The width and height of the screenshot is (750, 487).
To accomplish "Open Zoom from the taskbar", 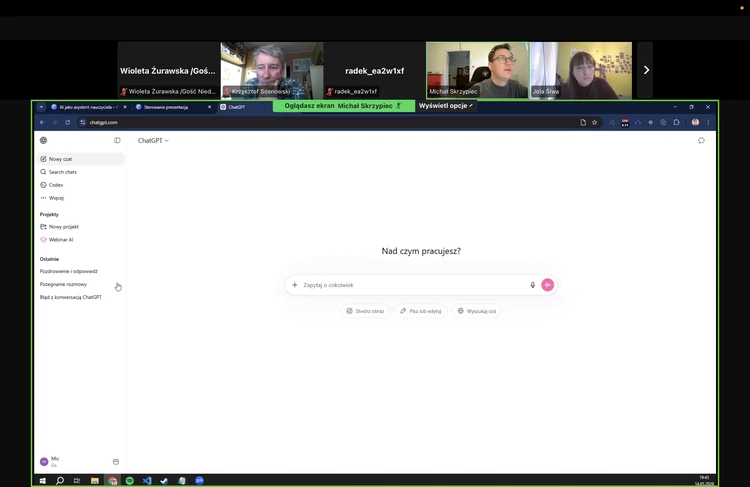I will [x=199, y=480].
